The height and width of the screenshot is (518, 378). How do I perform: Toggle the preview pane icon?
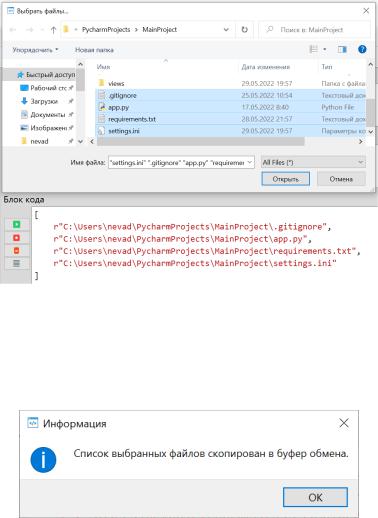point(342,50)
